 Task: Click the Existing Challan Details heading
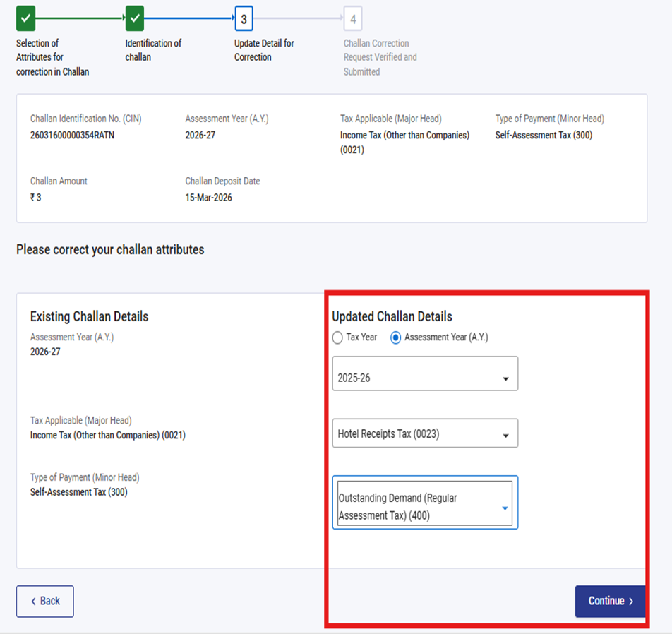[x=89, y=316]
